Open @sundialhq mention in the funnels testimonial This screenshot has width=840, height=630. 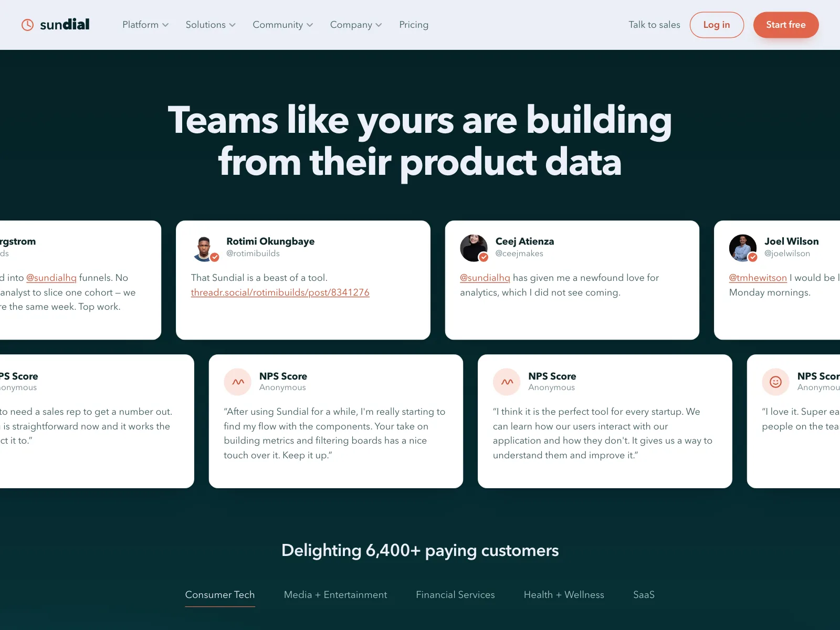tap(51, 278)
